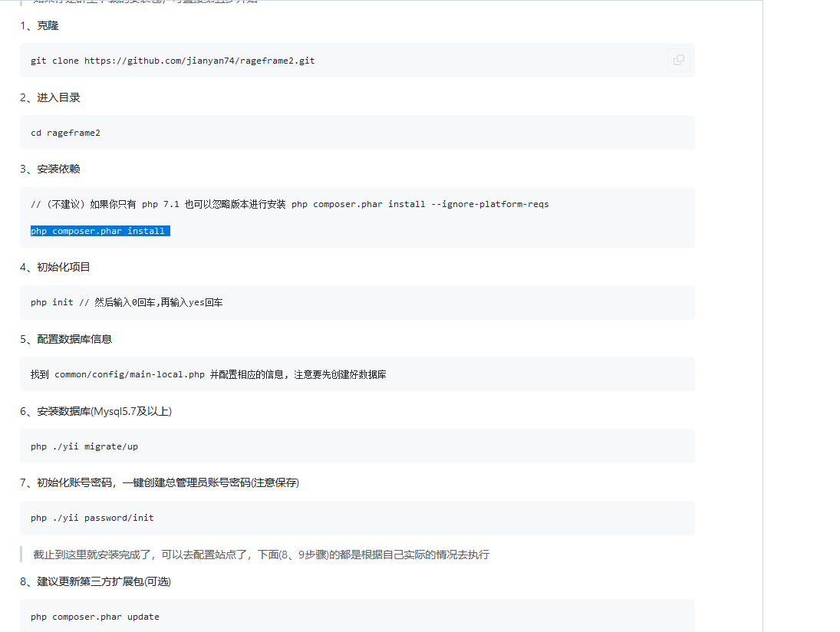Copy the clone command using the copy button
840x632 pixels.
[x=678, y=60]
